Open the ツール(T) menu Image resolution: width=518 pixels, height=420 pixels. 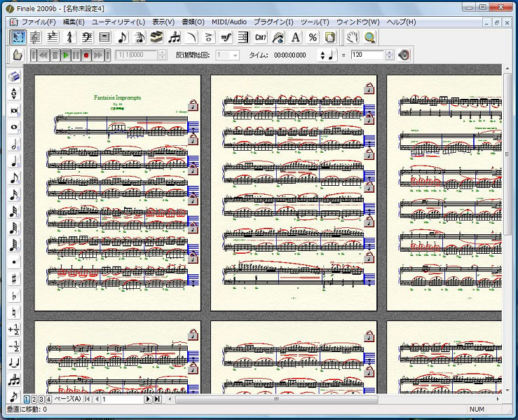click(315, 22)
